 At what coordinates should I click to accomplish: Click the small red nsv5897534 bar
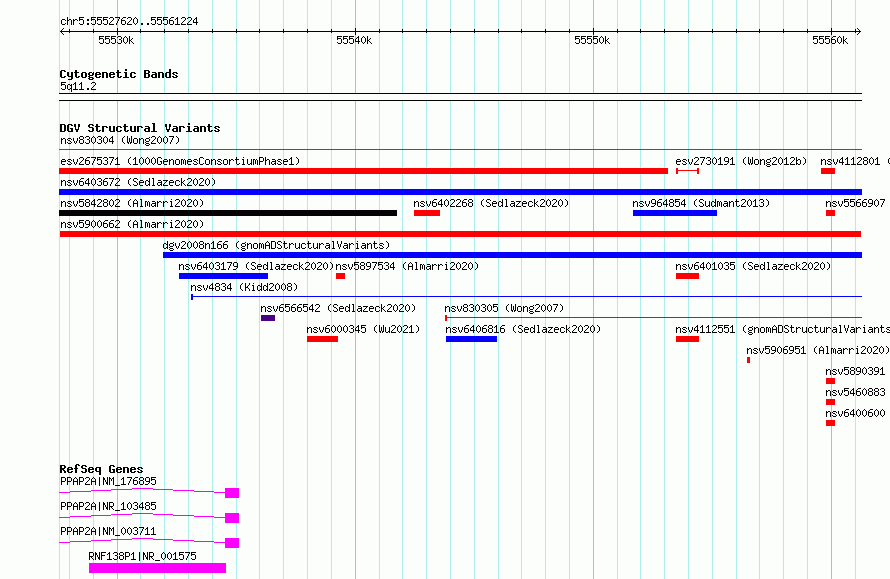pyautogui.click(x=341, y=276)
